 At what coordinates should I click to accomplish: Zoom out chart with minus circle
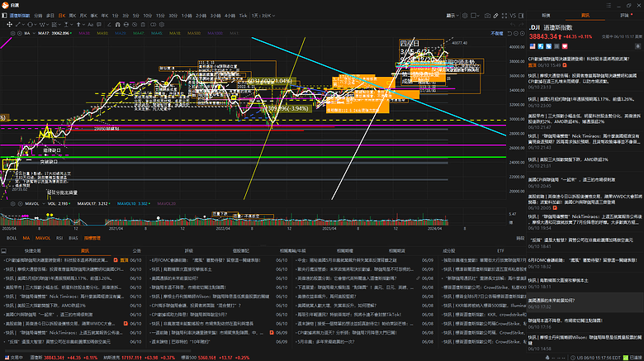tap(516, 33)
